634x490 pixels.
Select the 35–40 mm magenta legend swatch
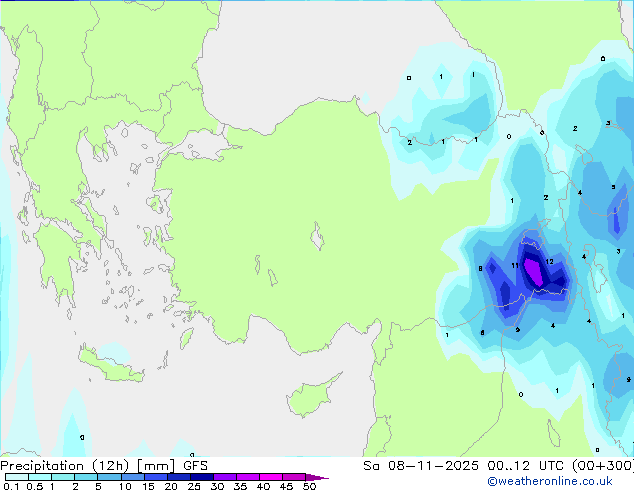248,477
